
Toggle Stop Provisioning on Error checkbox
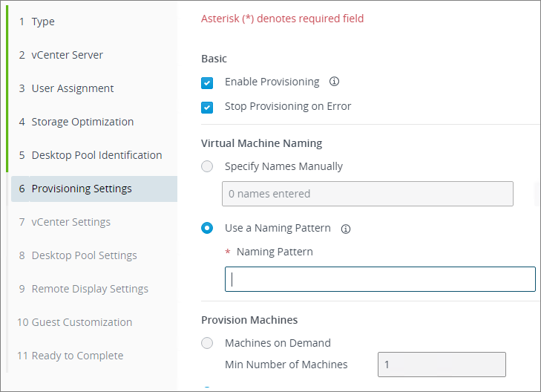[208, 107]
